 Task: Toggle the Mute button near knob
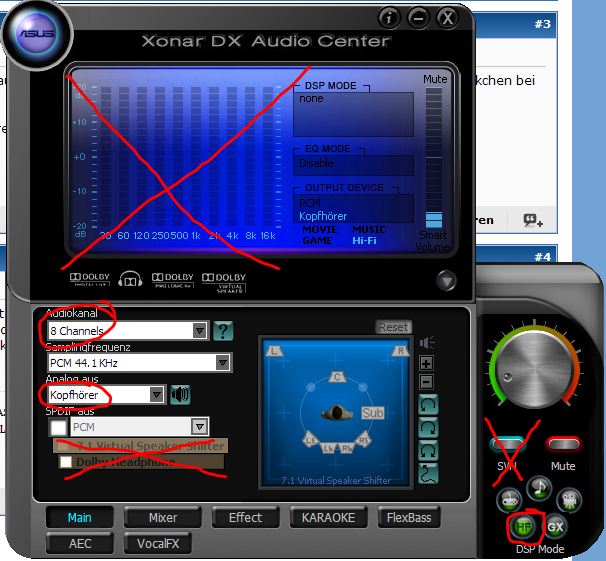564,444
